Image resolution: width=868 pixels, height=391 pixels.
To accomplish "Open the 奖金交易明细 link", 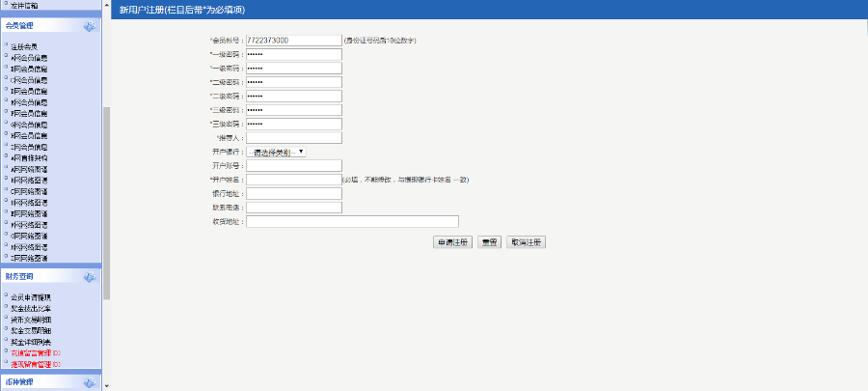I will [31, 330].
